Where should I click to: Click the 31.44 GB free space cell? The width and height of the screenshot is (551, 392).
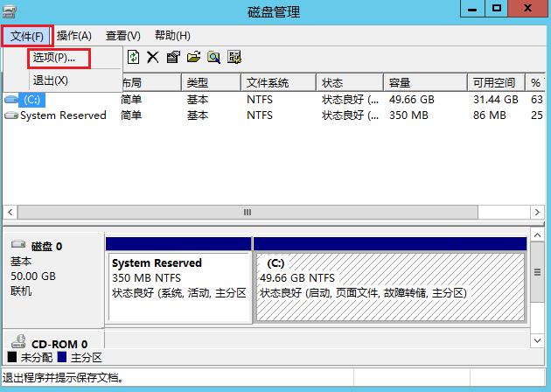[496, 100]
